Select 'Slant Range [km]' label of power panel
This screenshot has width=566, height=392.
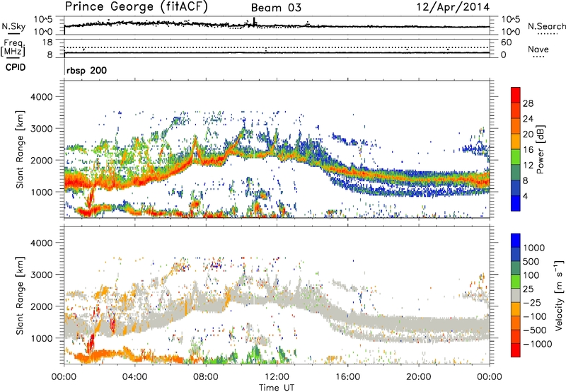21,149
